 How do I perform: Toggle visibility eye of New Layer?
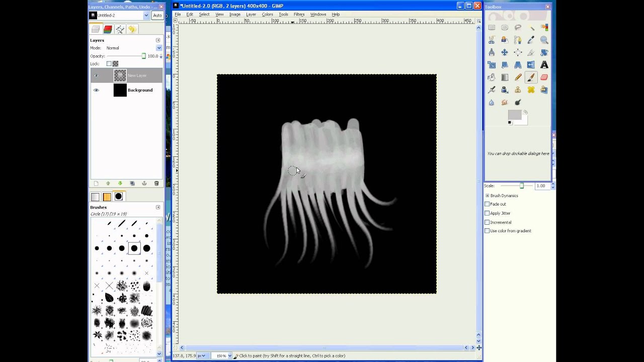click(96, 75)
